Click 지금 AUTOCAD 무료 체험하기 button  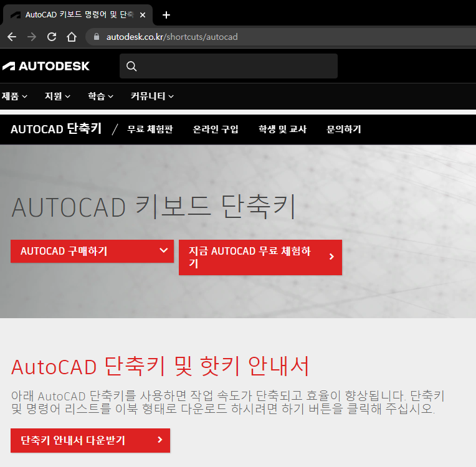260,257
